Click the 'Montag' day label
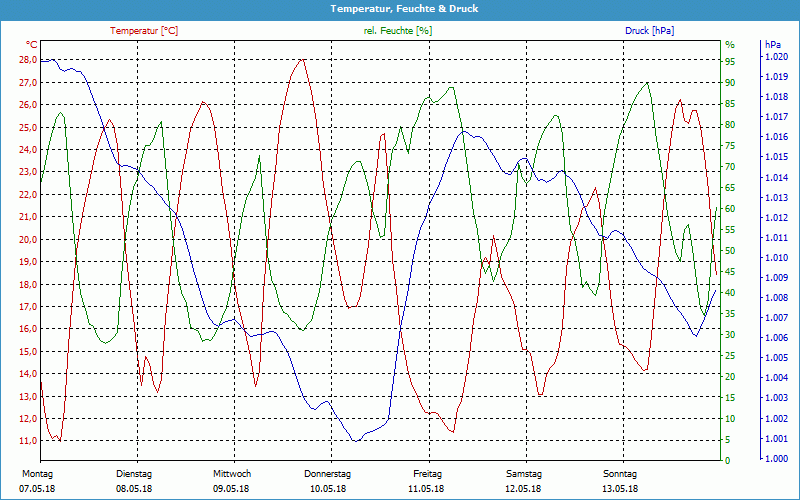 pyautogui.click(x=37, y=474)
